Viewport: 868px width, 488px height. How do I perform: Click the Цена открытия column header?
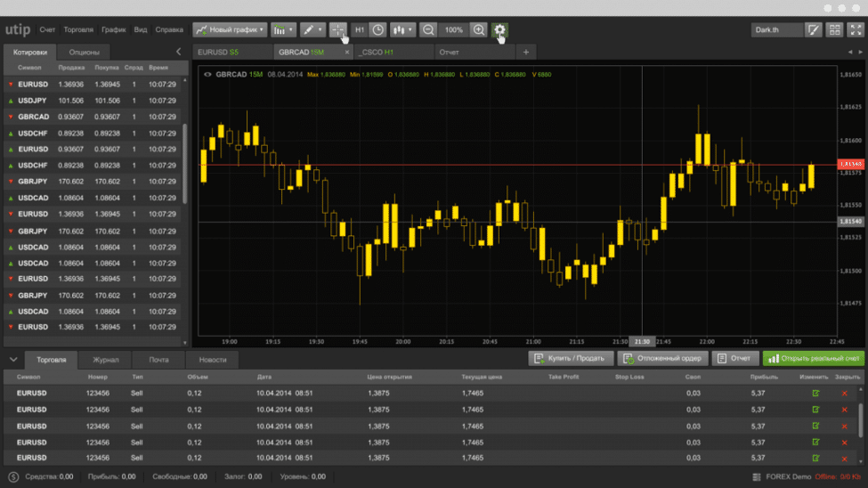390,378
